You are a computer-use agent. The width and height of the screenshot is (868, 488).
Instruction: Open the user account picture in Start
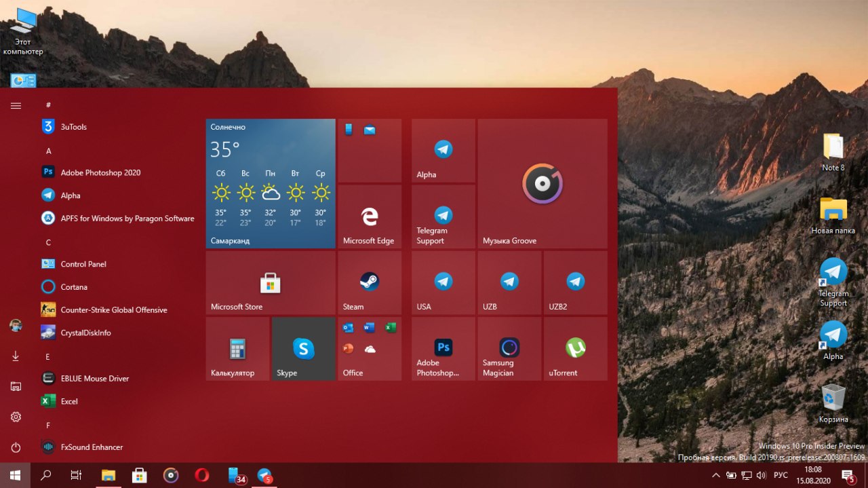[x=16, y=326]
